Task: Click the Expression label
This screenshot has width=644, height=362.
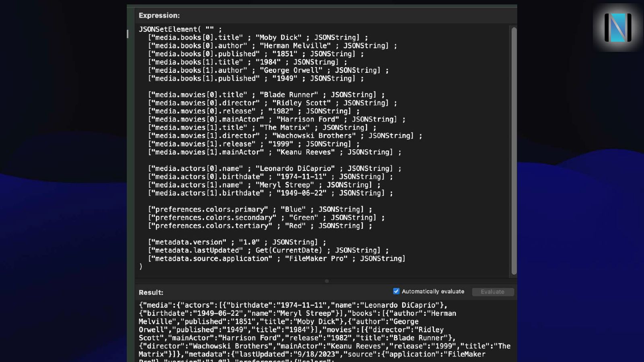Action: (x=159, y=15)
